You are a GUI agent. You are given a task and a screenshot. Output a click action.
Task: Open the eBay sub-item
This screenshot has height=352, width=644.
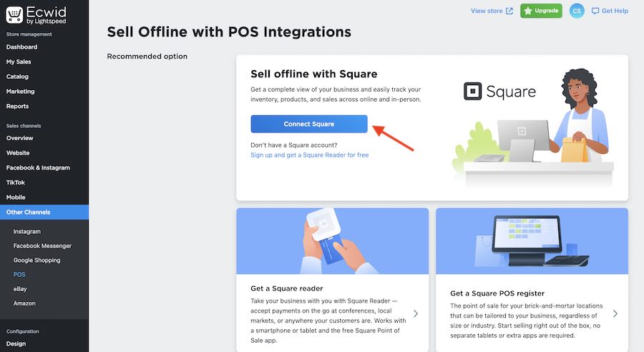tap(20, 289)
